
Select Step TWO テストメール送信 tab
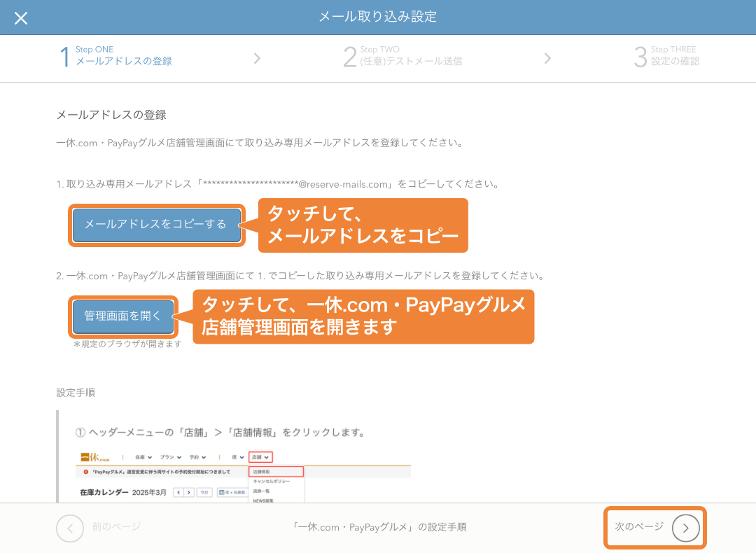point(402,57)
